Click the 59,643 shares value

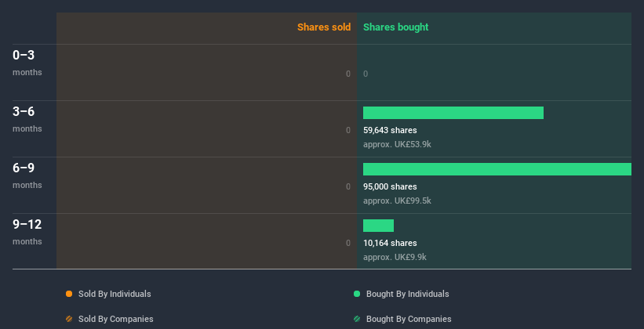390,130
